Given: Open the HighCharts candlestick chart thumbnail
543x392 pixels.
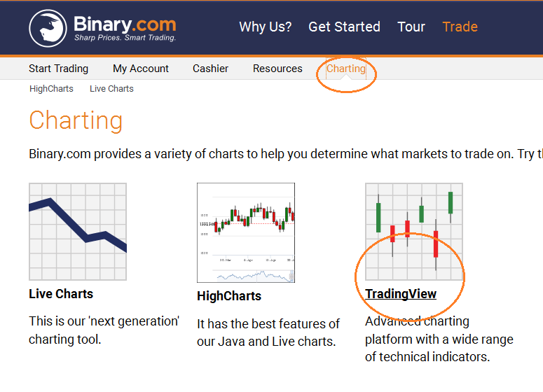Looking at the screenshot, I should (x=246, y=232).
